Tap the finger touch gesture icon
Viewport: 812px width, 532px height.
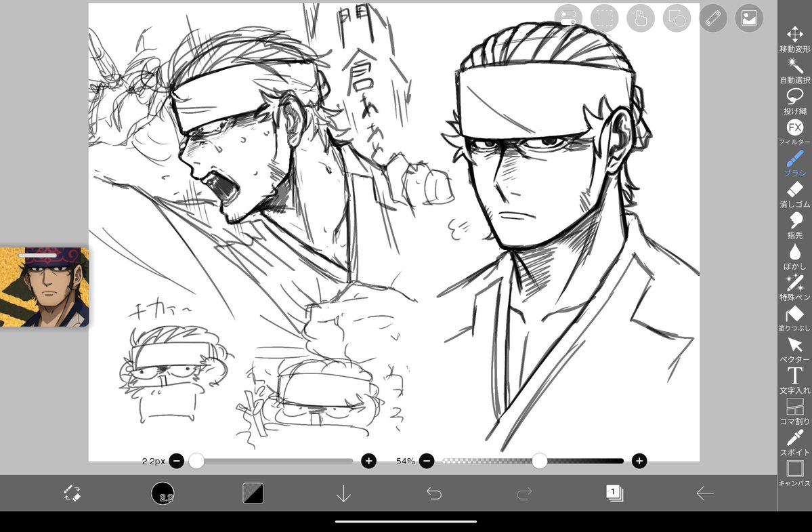[641, 18]
